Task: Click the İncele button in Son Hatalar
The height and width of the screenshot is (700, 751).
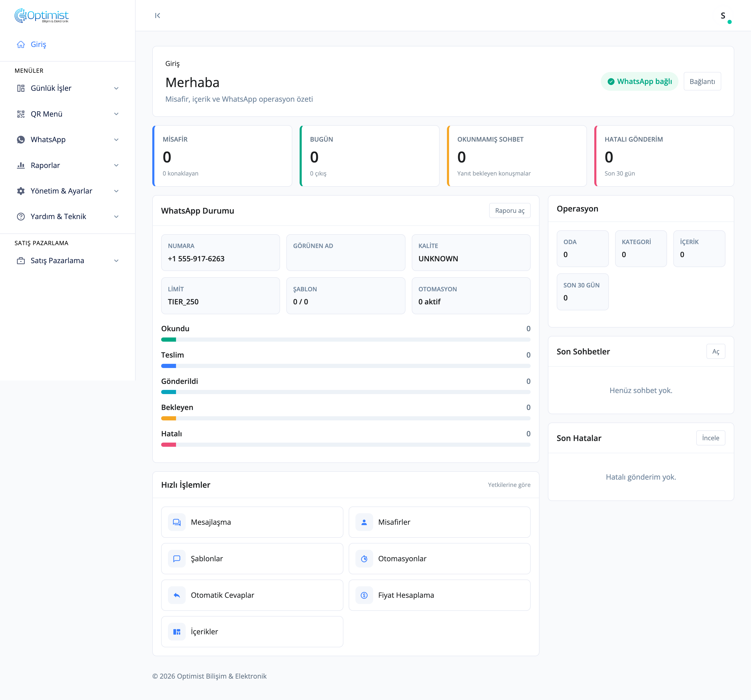Action: (710, 438)
